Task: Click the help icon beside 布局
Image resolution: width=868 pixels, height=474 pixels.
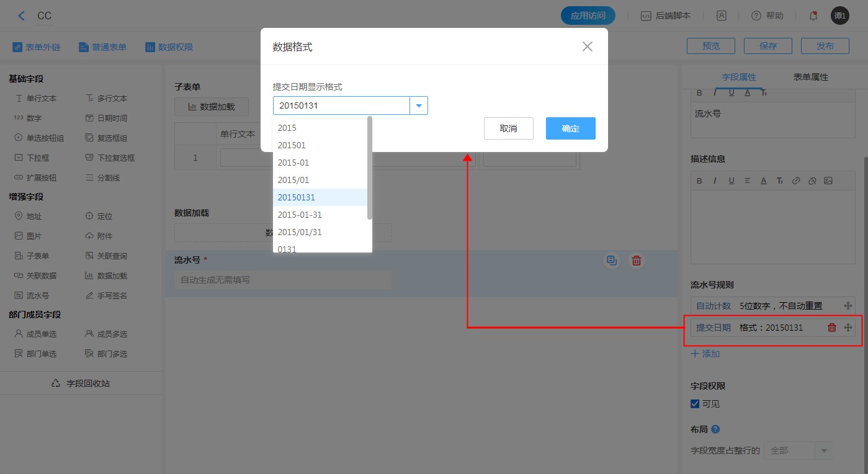Action: tap(715, 429)
